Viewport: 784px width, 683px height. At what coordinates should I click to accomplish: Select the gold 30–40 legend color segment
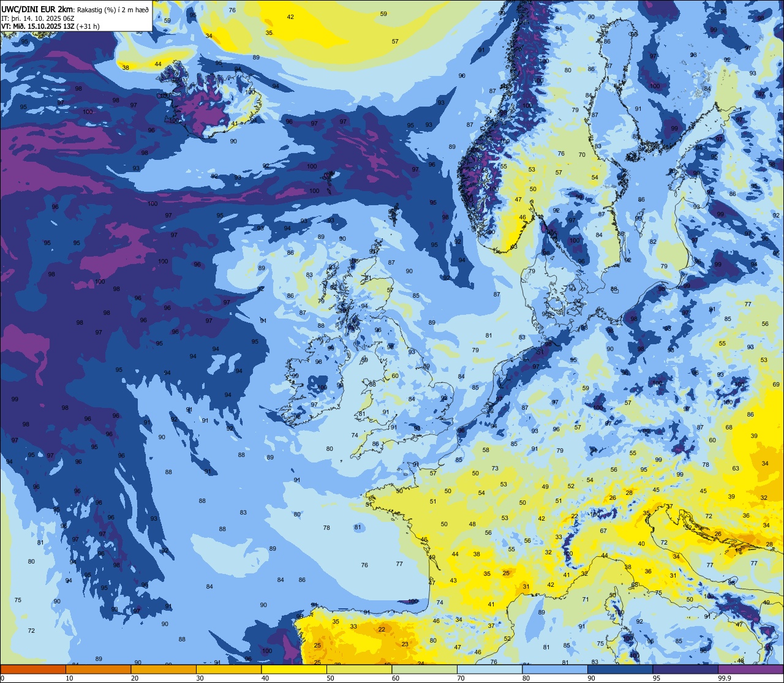(228, 669)
